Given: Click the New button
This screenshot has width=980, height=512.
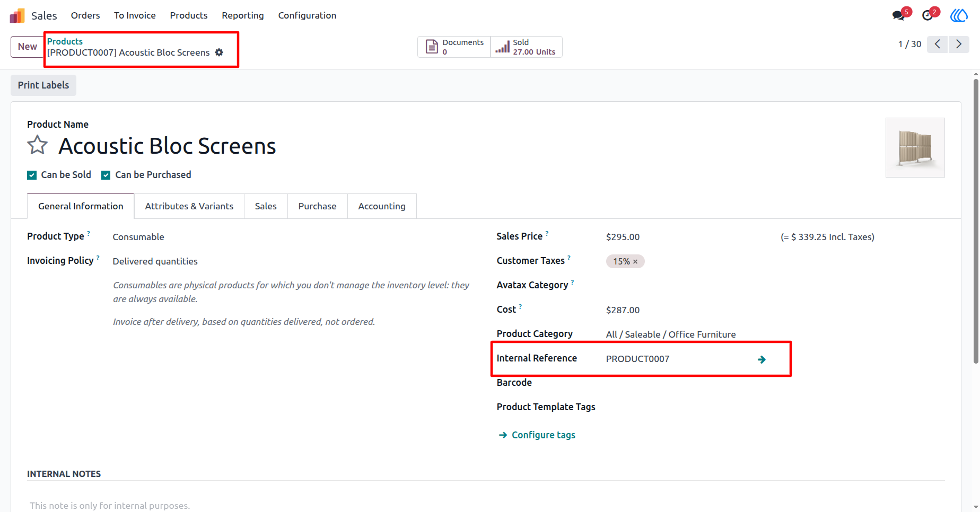Looking at the screenshot, I should click(x=27, y=47).
